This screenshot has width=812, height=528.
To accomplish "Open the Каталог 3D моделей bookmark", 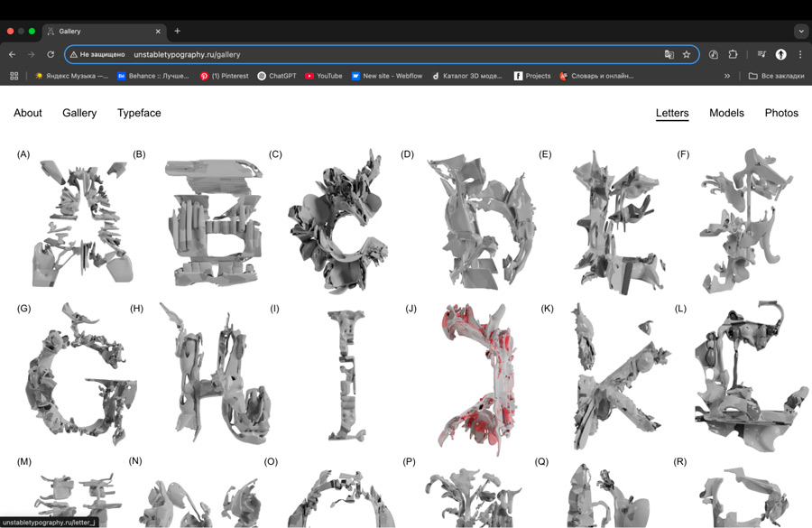I will (x=467, y=76).
